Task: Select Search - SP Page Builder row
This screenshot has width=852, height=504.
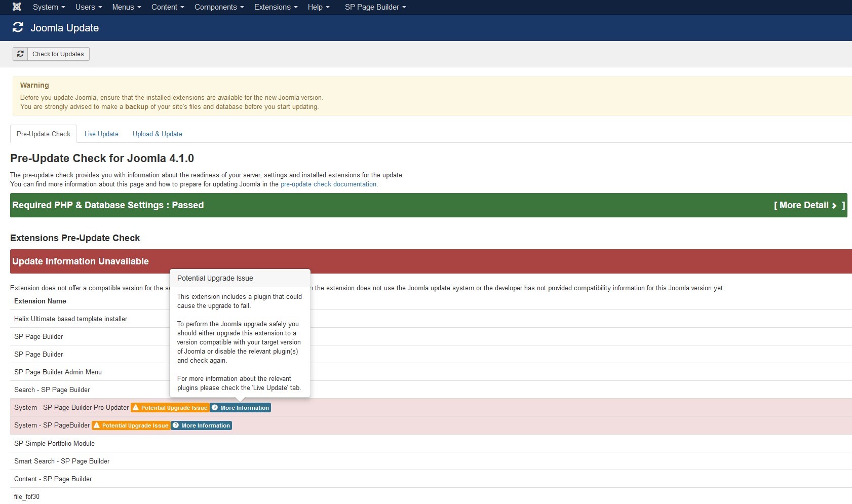Action: click(x=431, y=390)
